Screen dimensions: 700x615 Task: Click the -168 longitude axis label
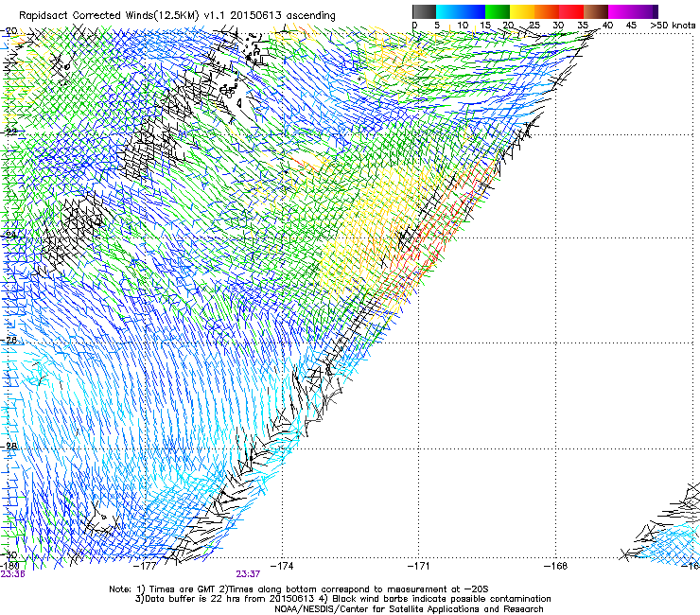[556, 566]
